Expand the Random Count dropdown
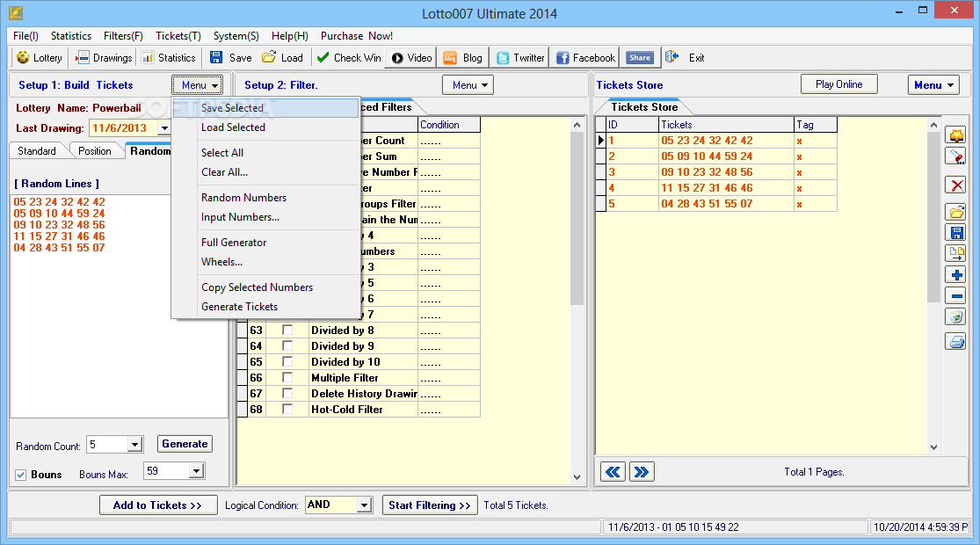The image size is (980, 545). point(135,445)
